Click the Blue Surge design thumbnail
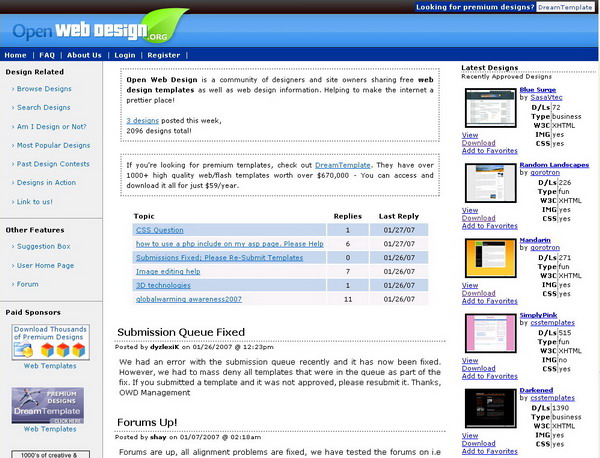This screenshot has width=600, height=458. tap(491, 108)
